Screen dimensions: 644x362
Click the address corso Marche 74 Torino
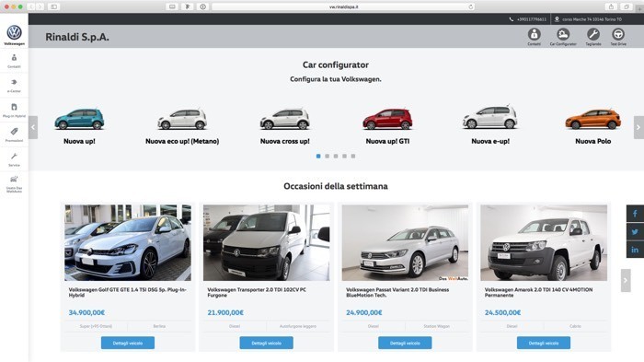pos(592,19)
